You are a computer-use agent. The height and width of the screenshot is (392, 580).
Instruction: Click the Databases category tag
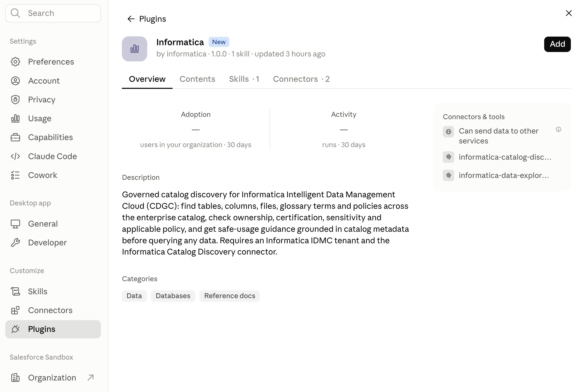point(173,296)
